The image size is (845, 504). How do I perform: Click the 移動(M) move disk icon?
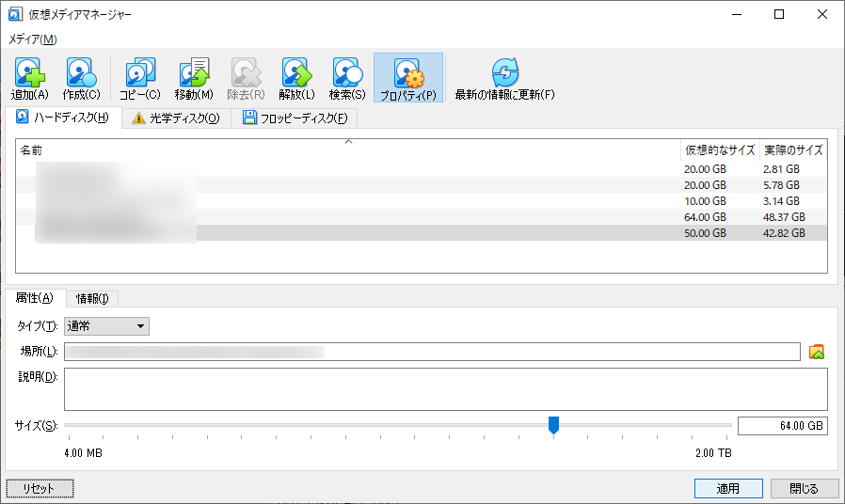pos(194,72)
